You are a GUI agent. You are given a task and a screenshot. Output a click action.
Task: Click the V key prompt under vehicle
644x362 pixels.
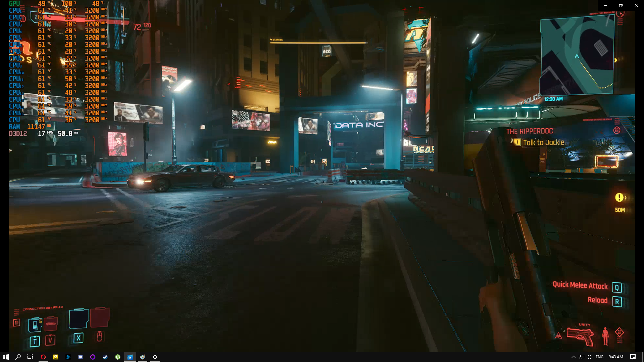pyautogui.click(x=50, y=340)
